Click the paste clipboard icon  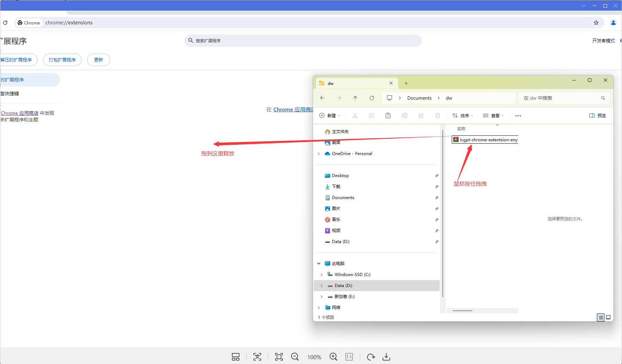coord(388,115)
